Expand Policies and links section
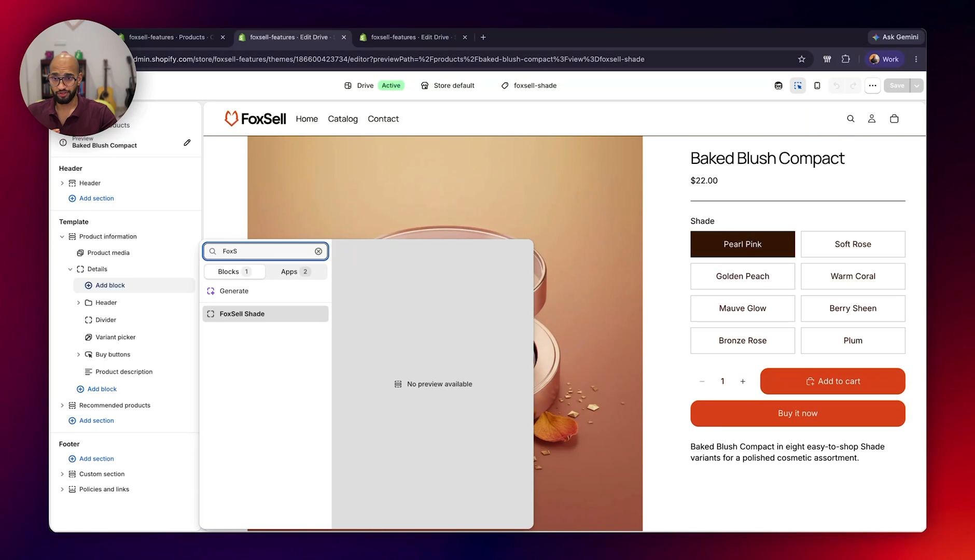Screen dimensions: 975x560 click(62, 489)
